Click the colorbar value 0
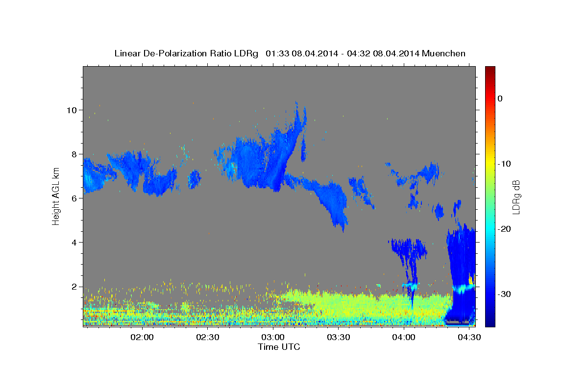The width and height of the screenshot is (588, 392). tap(500, 98)
